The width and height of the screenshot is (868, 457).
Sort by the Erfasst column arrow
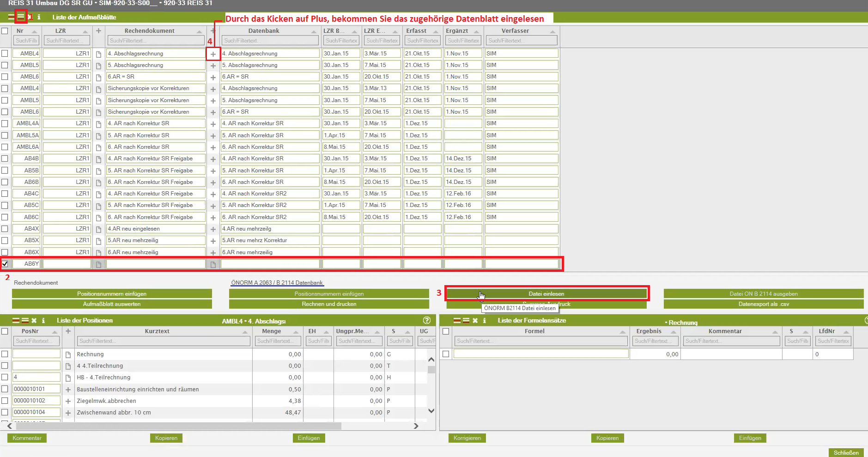click(x=436, y=31)
